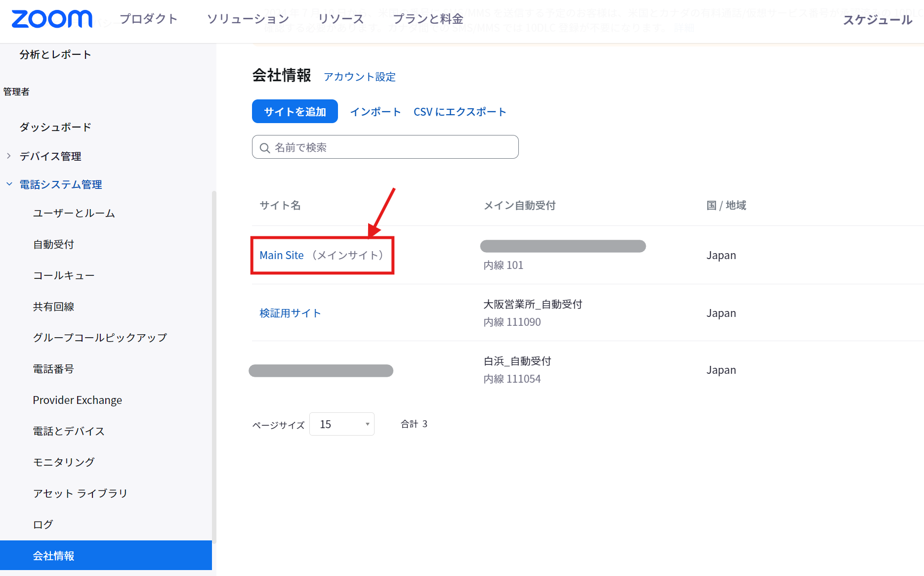
Task: Open the ダッシュボード section in sidebar
Action: [x=54, y=127]
